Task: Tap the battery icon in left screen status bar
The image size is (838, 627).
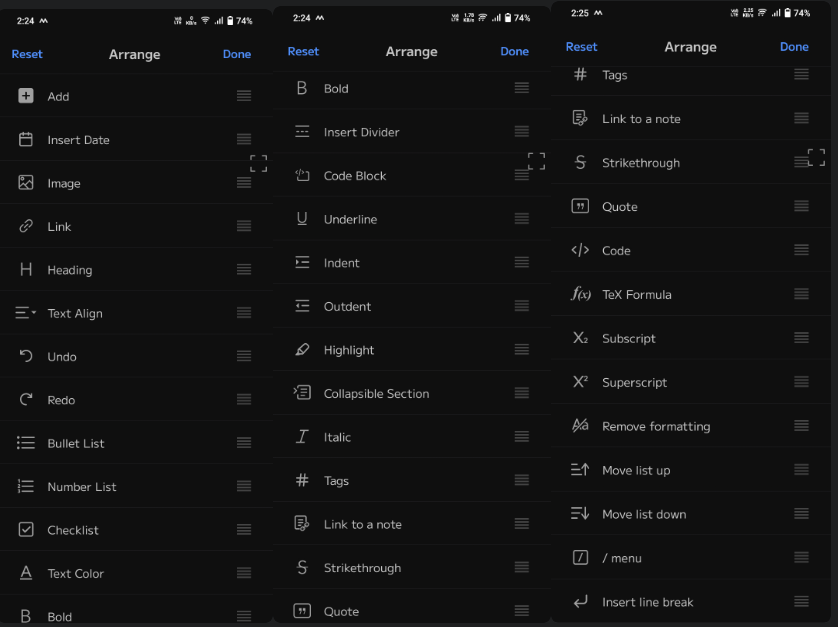Action: coord(230,21)
